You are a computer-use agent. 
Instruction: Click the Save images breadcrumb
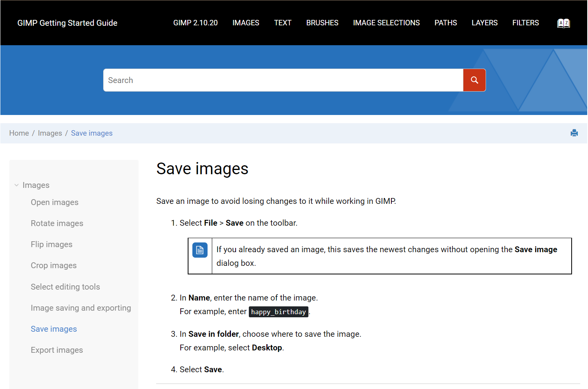click(x=92, y=133)
